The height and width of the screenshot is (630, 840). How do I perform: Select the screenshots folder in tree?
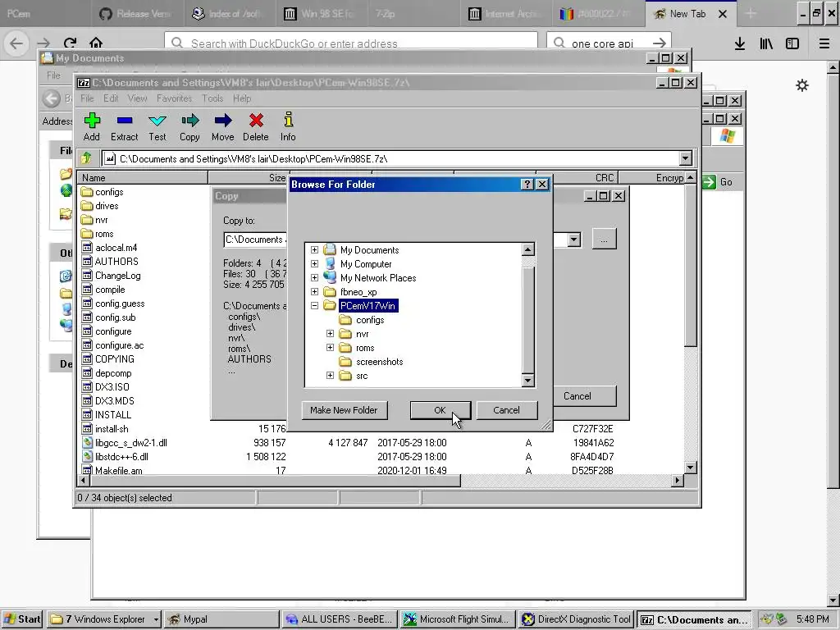coord(379,362)
